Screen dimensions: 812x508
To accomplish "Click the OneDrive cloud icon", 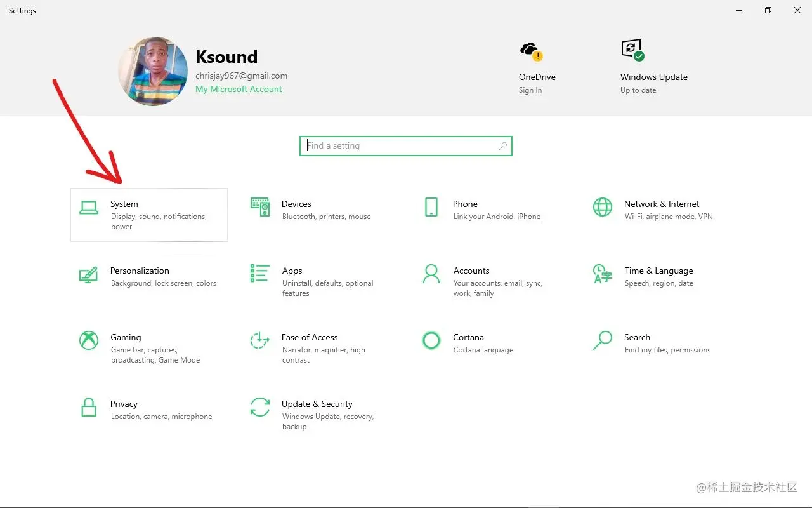I will (x=530, y=51).
